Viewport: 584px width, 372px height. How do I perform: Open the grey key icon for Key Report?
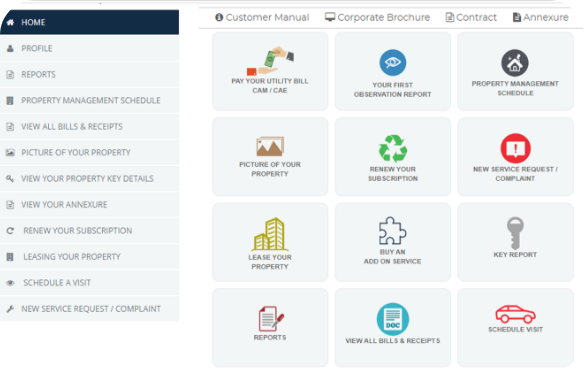(x=515, y=233)
